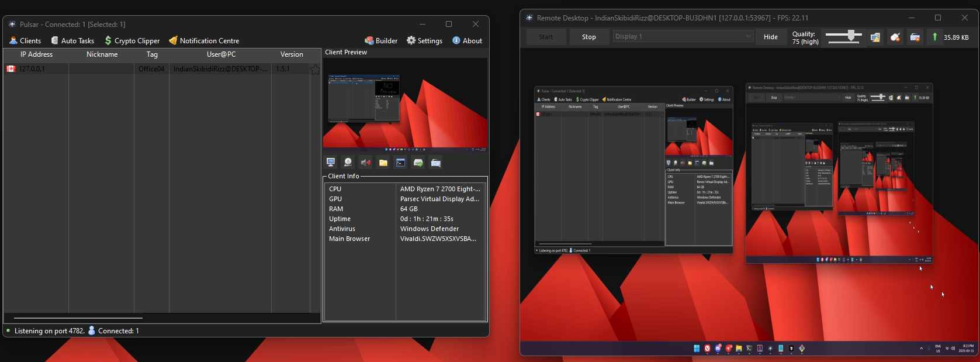Click the client list horizontal scrollbar
Image resolution: width=980 pixels, height=362 pixels.
(78, 318)
